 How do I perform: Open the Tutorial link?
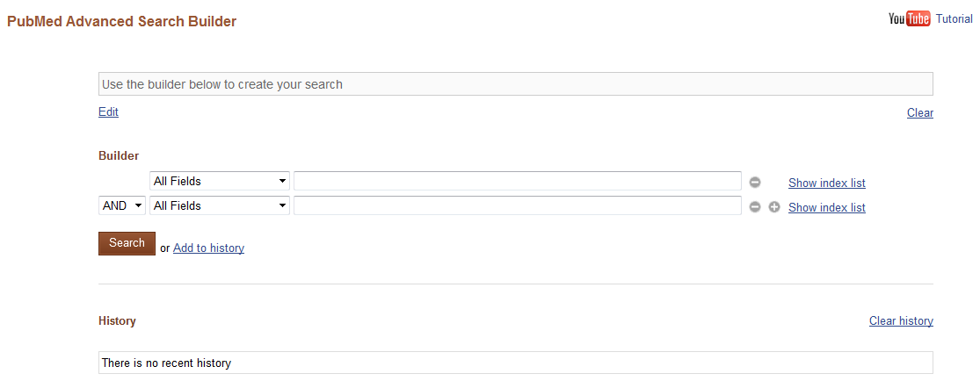pos(954,18)
